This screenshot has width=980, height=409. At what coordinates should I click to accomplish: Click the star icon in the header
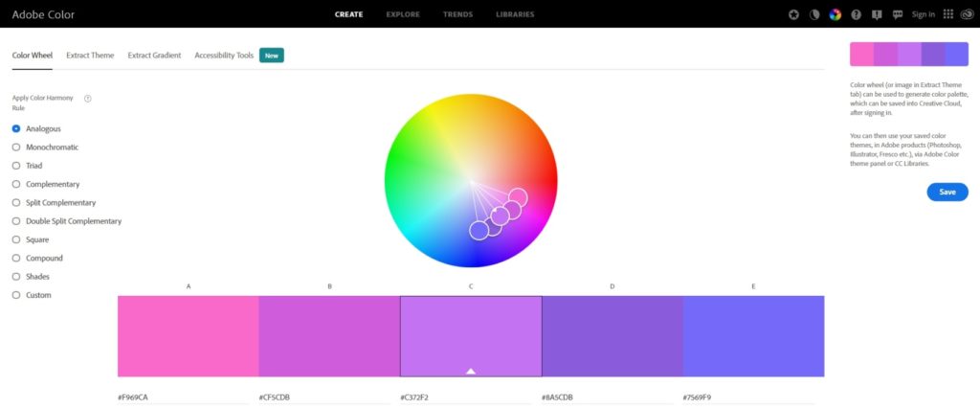[793, 14]
